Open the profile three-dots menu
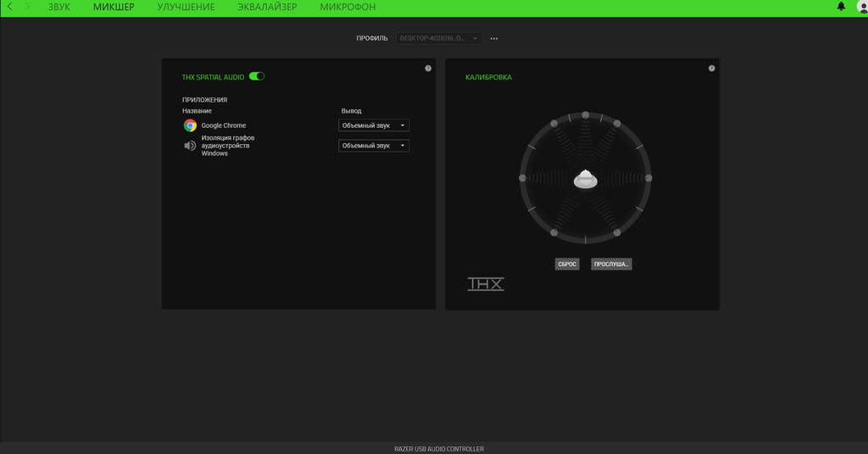 pyautogui.click(x=494, y=39)
